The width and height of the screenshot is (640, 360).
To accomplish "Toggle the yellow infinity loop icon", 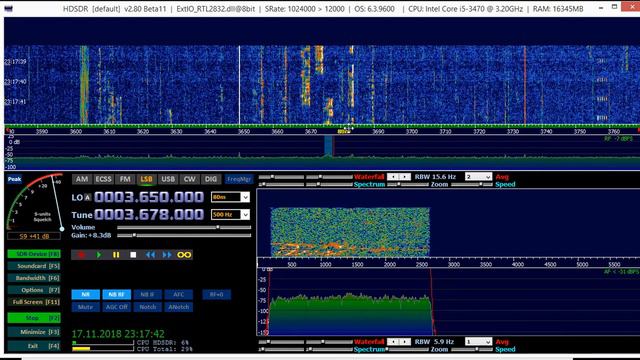I will [x=184, y=255].
